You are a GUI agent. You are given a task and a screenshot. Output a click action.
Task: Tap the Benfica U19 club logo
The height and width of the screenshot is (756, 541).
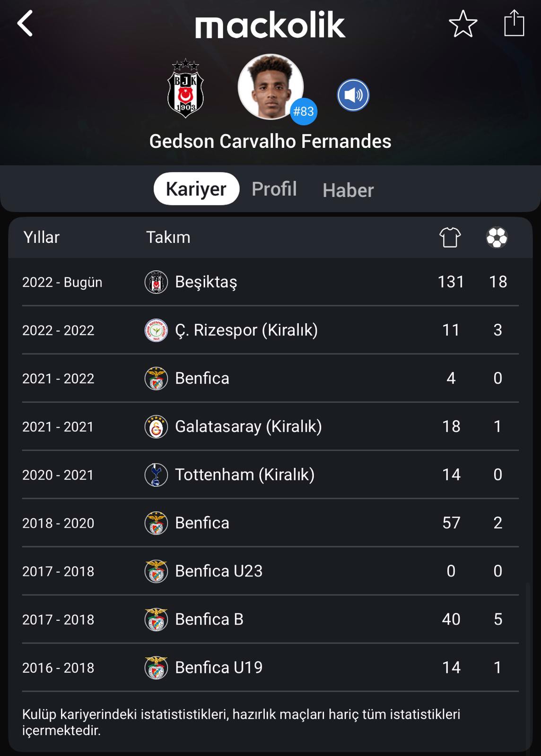click(x=156, y=668)
